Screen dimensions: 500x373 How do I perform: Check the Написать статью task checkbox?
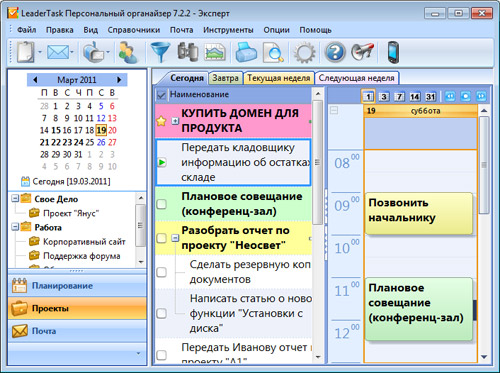click(x=161, y=313)
